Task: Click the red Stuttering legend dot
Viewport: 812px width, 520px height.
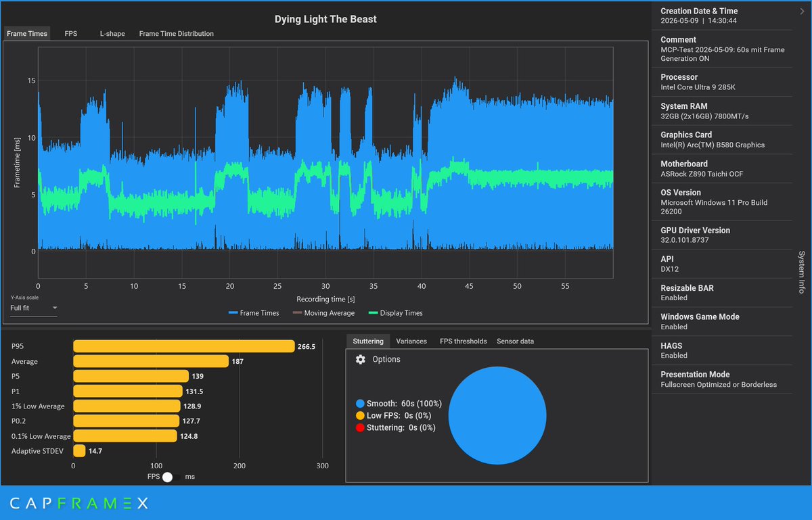Action: tap(360, 427)
